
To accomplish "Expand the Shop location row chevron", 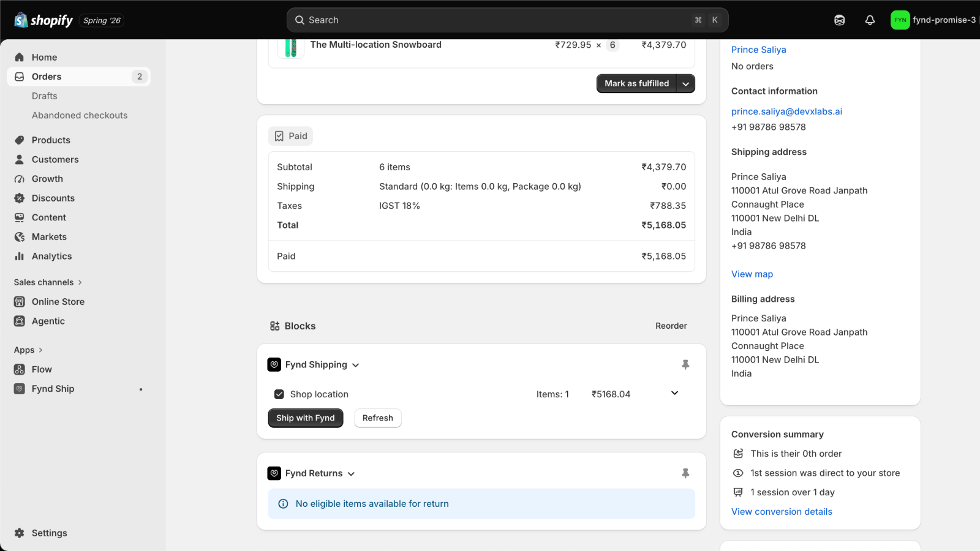I will click(x=675, y=393).
